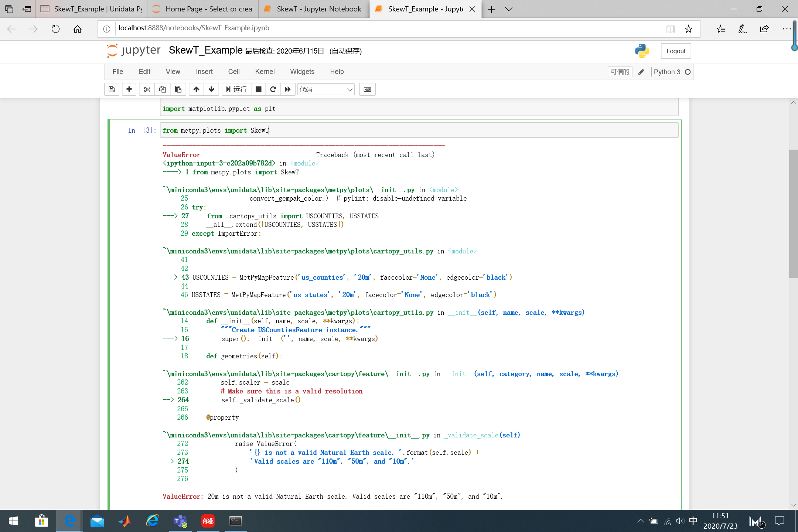This screenshot has height=532, width=798.
Task: Insert a new cell with the plus icon
Action: click(x=129, y=89)
